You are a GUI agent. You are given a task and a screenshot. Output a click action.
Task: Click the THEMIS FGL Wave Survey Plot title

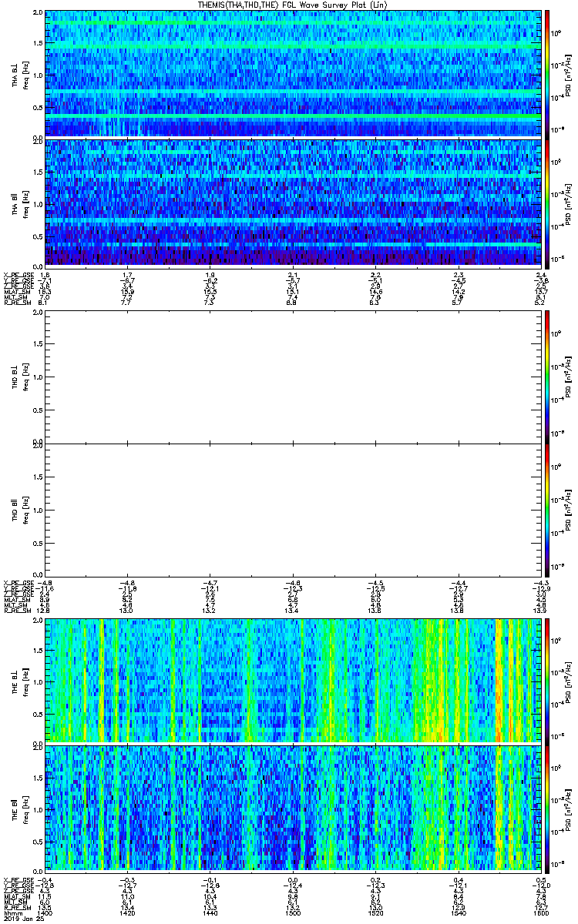click(x=292, y=5)
